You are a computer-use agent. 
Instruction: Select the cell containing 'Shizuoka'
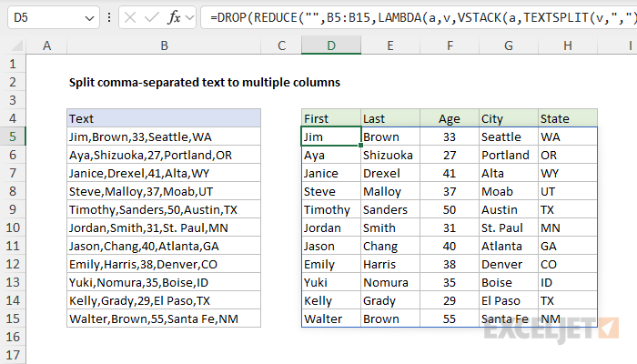point(389,155)
